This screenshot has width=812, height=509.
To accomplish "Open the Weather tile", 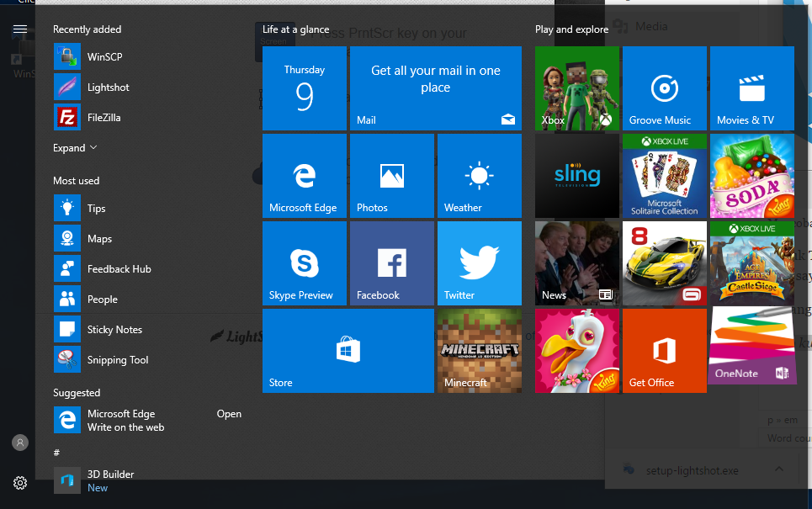I will [x=480, y=176].
